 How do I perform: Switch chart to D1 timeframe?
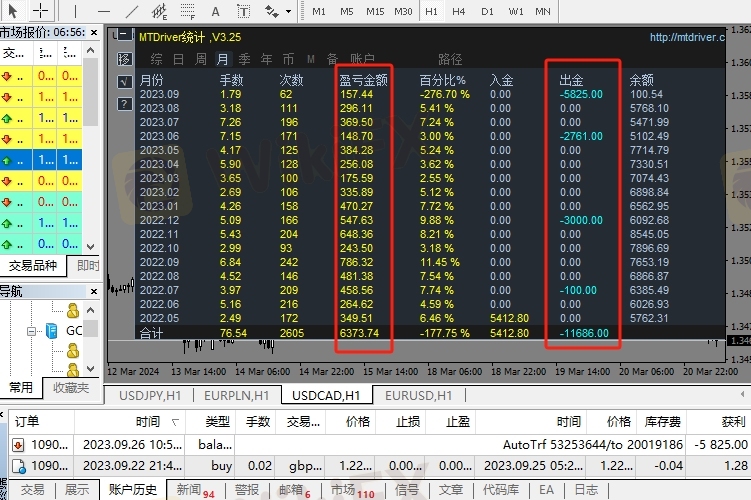pyautogui.click(x=487, y=11)
